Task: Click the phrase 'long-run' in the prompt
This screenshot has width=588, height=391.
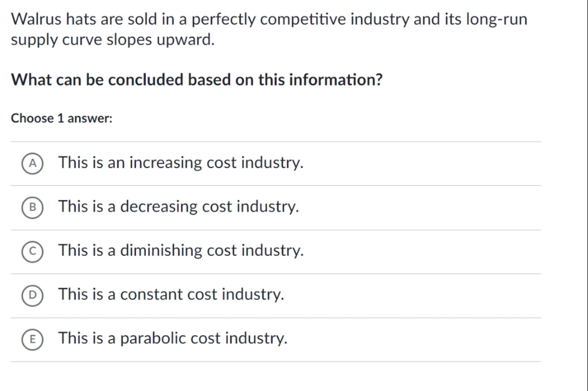Action: pos(496,19)
